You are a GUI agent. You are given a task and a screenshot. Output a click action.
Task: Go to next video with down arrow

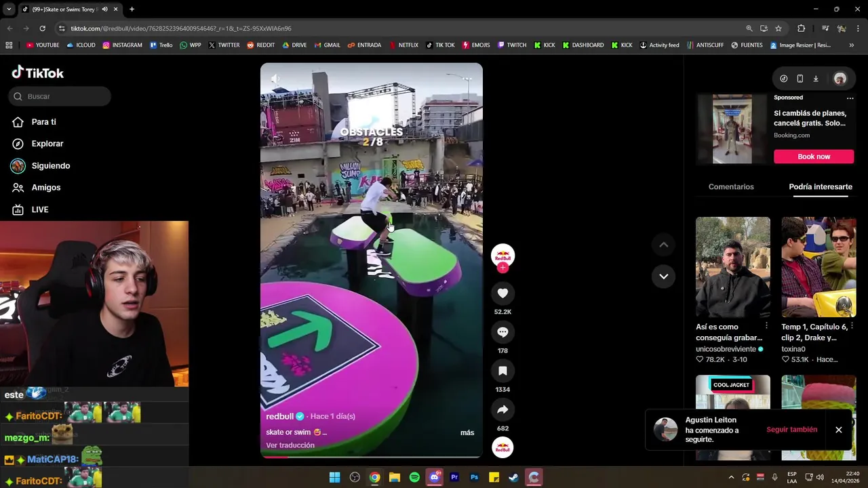point(663,276)
